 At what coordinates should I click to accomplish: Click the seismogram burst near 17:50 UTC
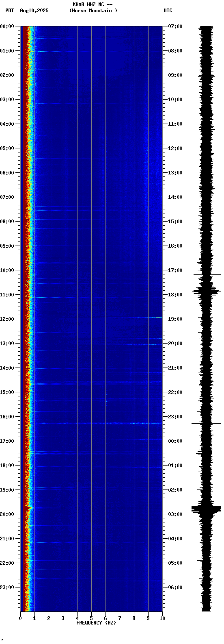[207, 291]
